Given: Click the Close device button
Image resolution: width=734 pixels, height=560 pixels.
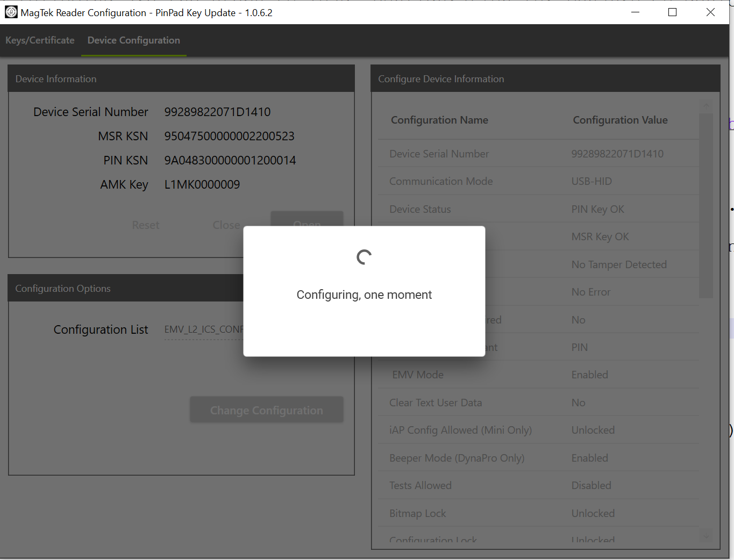Looking at the screenshot, I should click(226, 225).
